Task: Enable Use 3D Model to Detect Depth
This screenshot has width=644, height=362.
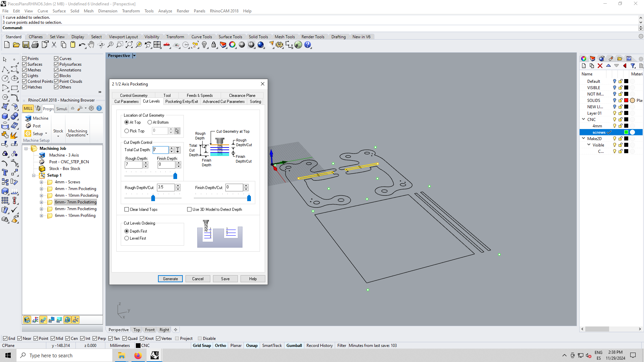Action: click(190, 209)
